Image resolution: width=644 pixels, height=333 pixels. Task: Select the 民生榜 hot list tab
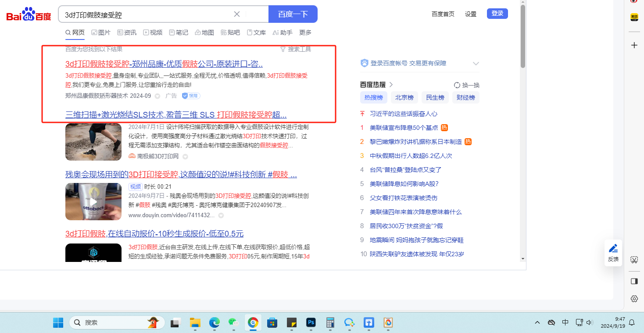pos(435,97)
